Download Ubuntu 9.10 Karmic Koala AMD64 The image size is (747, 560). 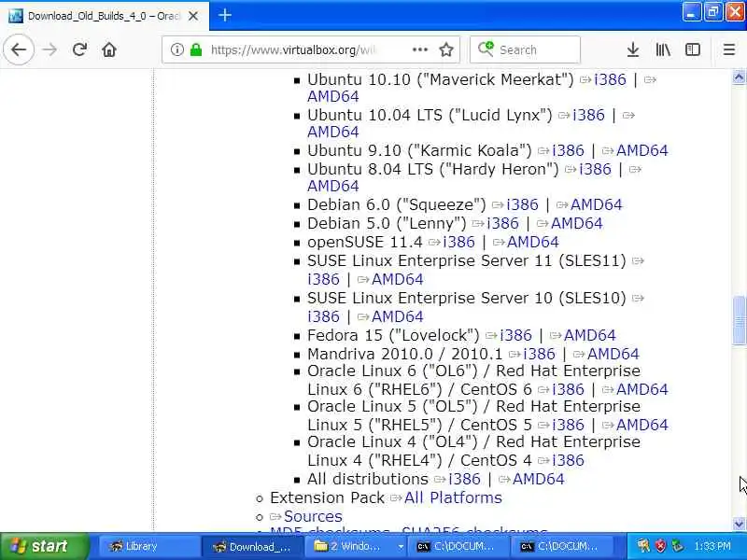click(641, 150)
